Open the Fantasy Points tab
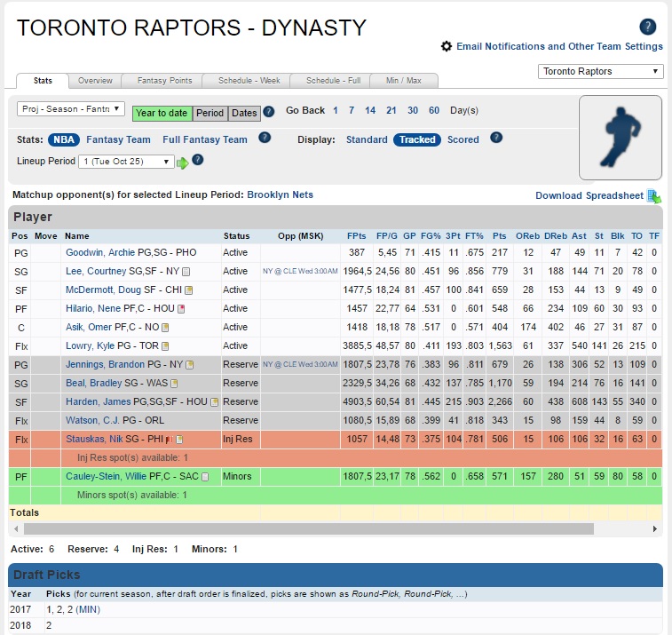Viewport: 672px width, 635px height. click(164, 81)
